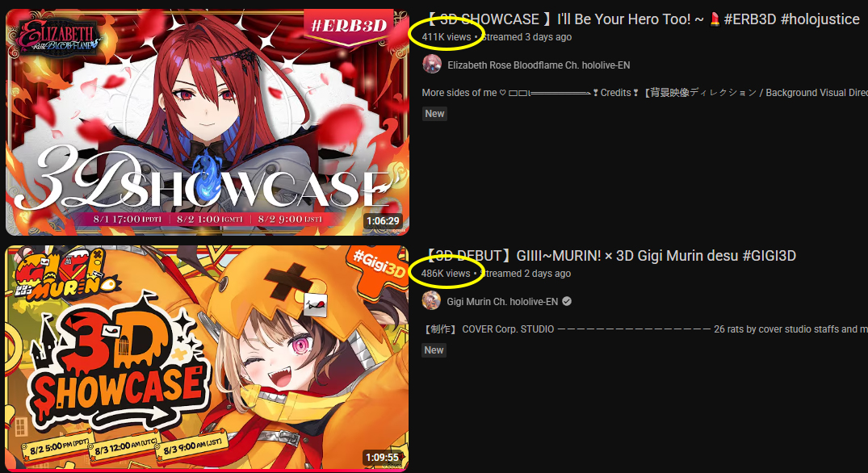Screen dimensions: 868x473
Task: Visit Elizabeth Rose Bloodflame Ch. hololive-EN channel
Action: point(539,65)
